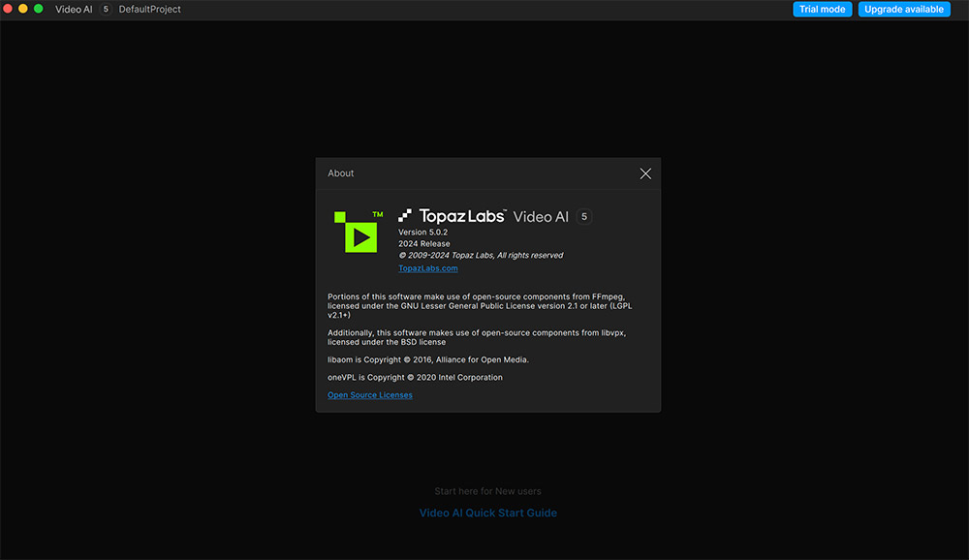Click the 5 badge in the title bar
Viewport: 969px width, 560px height.
coord(106,10)
